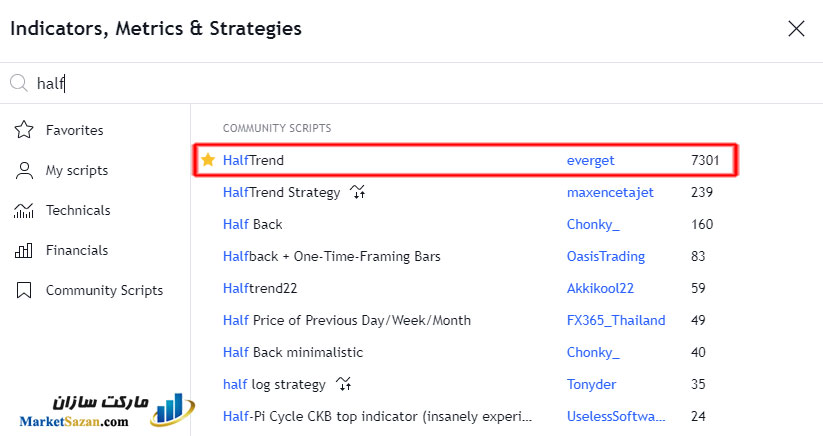Image resolution: width=823 pixels, height=436 pixels.
Task: Open the Technicals category
Action: (x=77, y=210)
